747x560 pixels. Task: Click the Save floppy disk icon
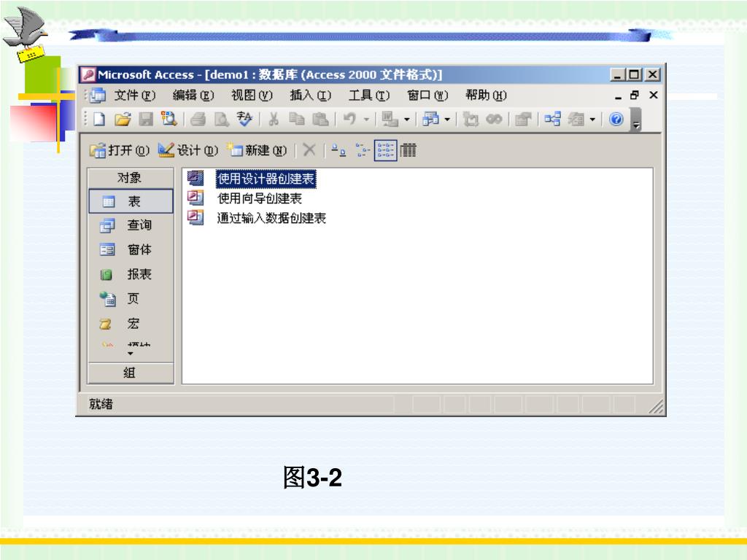click(x=146, y=119)
